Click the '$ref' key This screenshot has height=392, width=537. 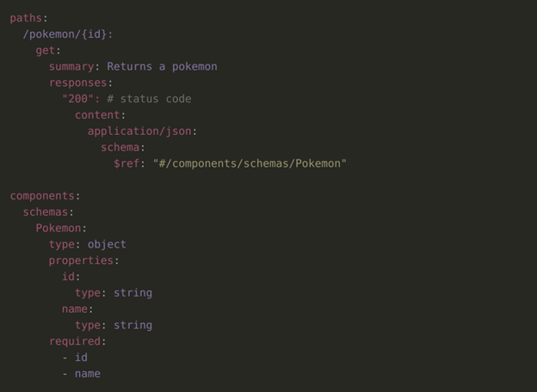click(x=127, y=163)
